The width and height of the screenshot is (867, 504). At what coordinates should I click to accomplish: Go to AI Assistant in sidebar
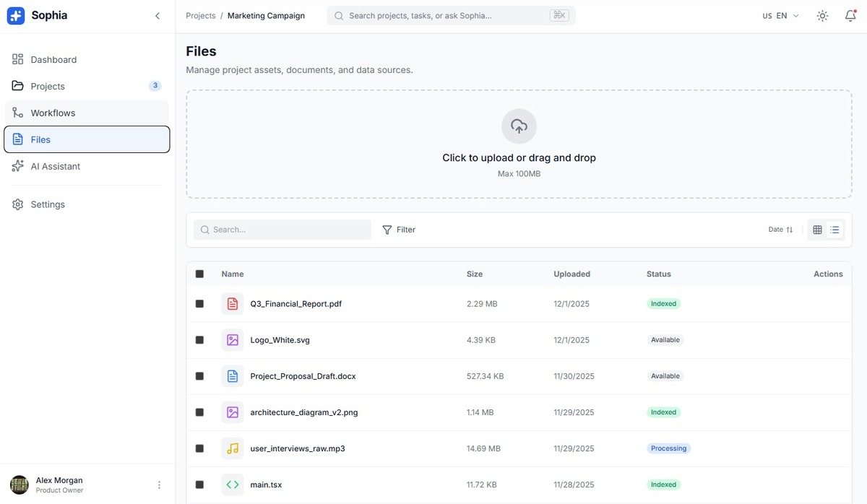coord(55,166)
